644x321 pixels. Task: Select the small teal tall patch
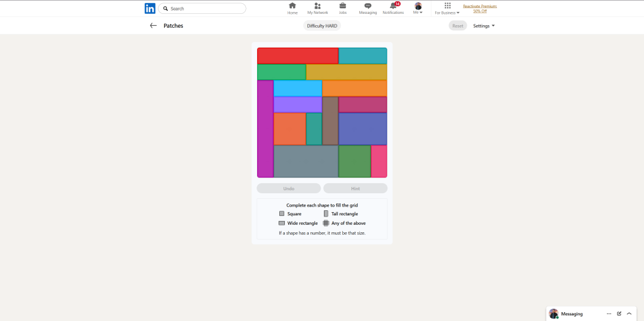pyautogui.click(x=314, y=128)
